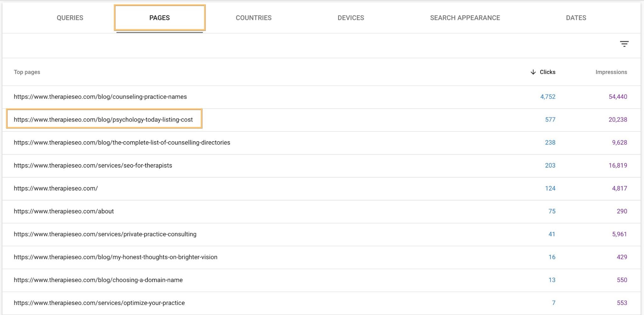The width and height of the screenshot is (644, 315).
Task: Click the 75 clicks value
Action: 552,212
